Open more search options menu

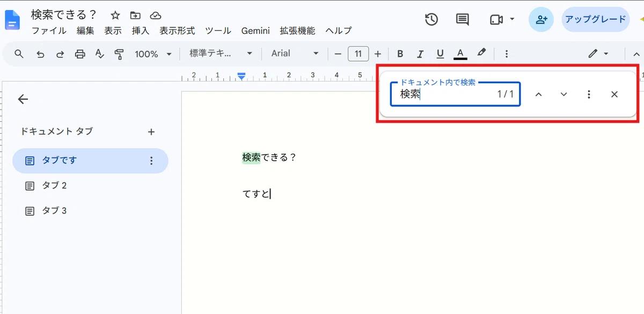coord(589,94)
